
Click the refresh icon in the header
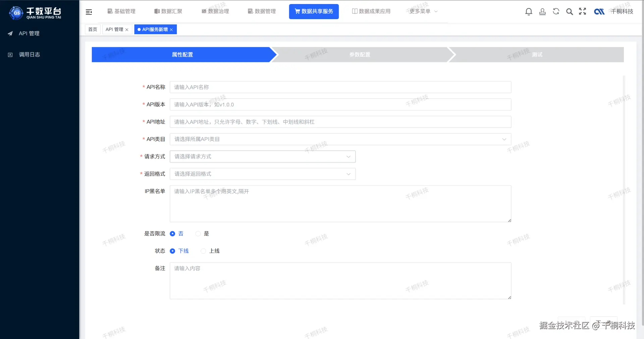pos(556,11)
